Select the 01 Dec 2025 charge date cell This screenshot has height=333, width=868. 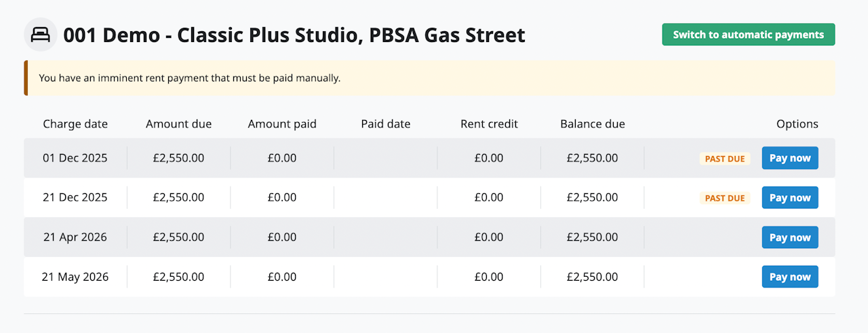coord(75,158)
